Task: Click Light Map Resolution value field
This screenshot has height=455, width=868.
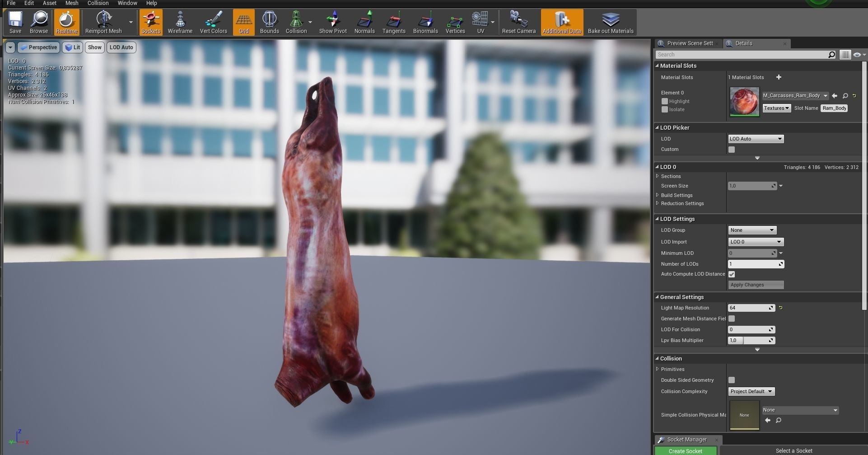Action: 751,308
